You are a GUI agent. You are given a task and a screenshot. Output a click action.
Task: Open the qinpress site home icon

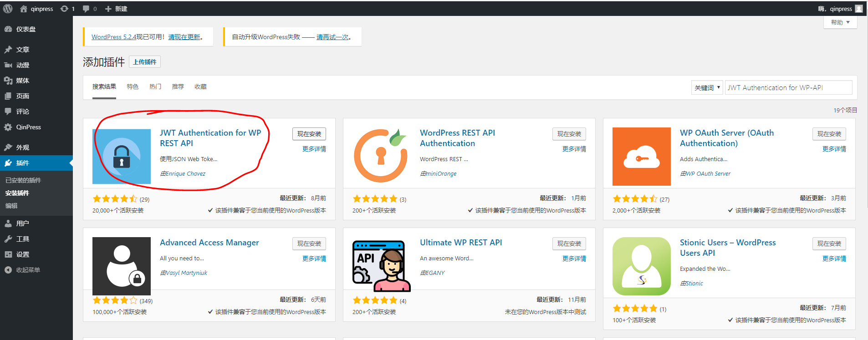click(x=24, y=9)
